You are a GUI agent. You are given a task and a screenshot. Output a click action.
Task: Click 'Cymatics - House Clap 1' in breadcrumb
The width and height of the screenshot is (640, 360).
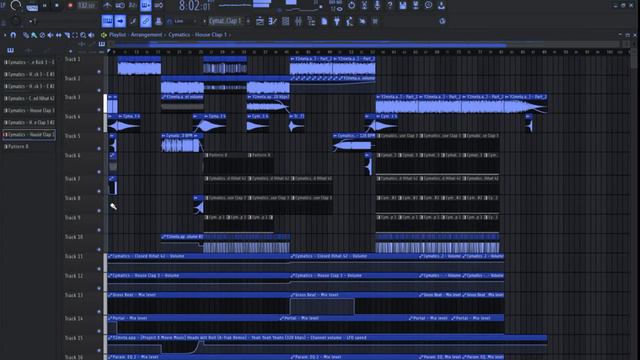197,35
